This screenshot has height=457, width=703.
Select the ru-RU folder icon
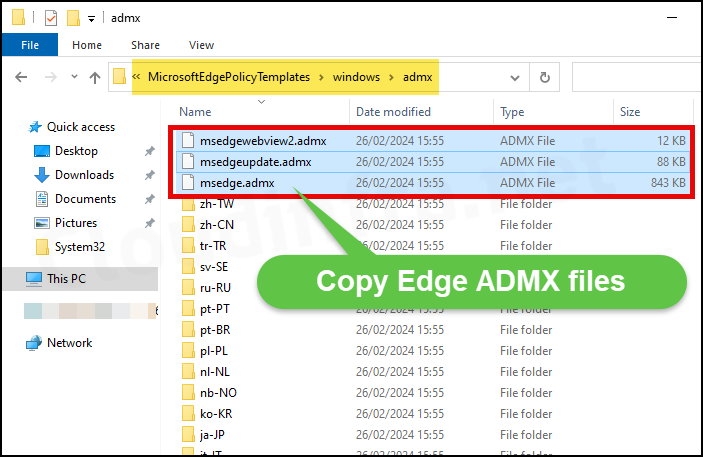tap(188, 287)
